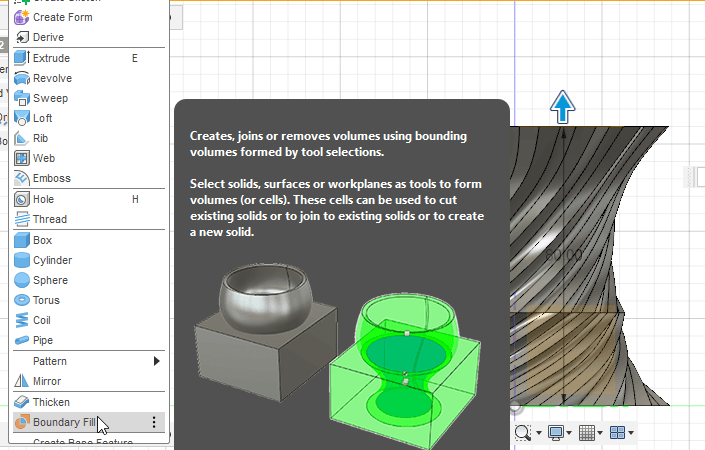This screenshot has width=705, height=450.
Task: Click the Mirror menu entry
Action: coord(47,381)
